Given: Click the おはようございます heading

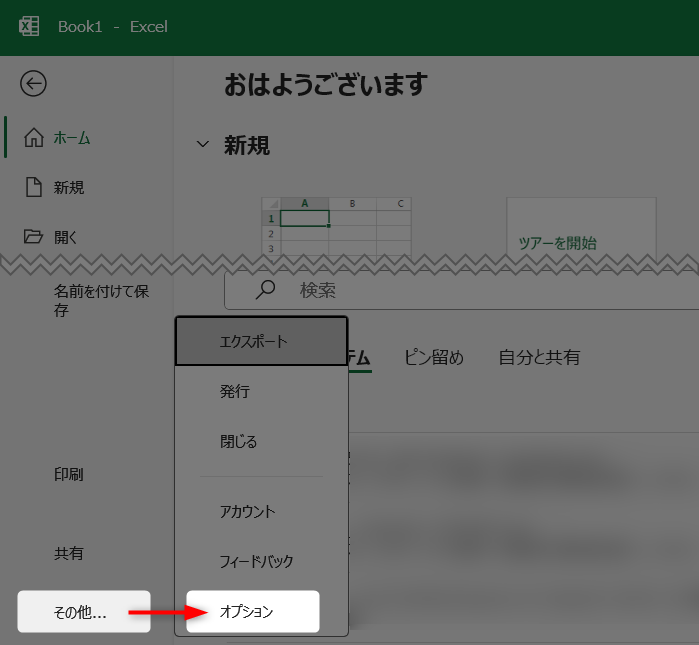Looking at the screenshot, I should 326,84.
